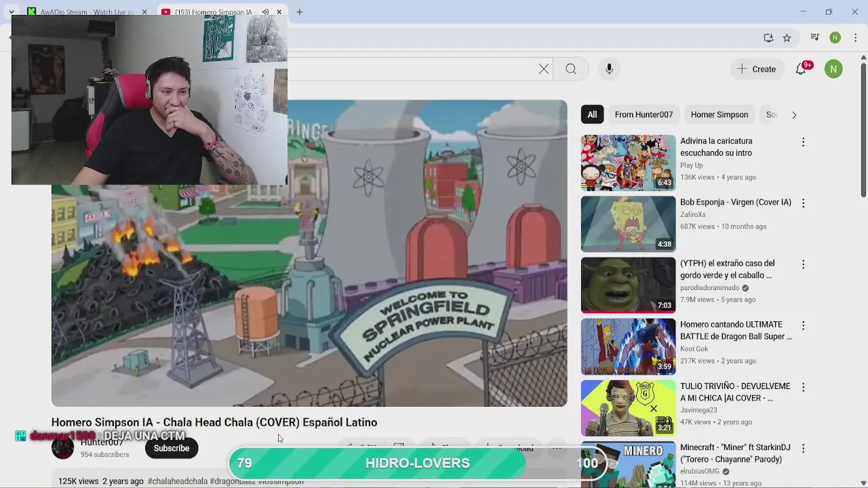Open the Chrome three-dot menu

pyautogui.click(x=856, y=38)
